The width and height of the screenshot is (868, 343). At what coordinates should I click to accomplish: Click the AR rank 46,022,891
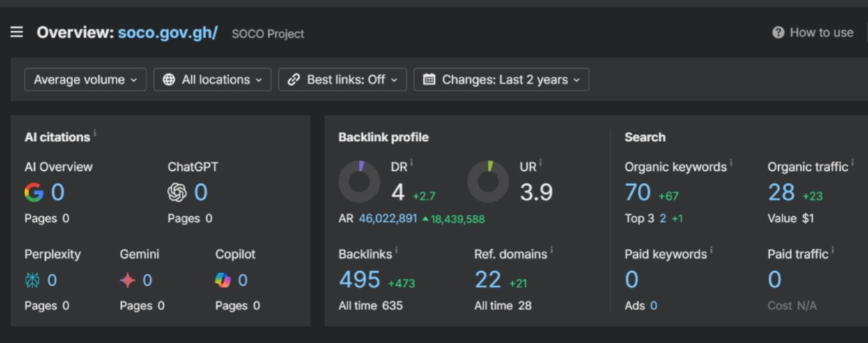pos(388,219)
